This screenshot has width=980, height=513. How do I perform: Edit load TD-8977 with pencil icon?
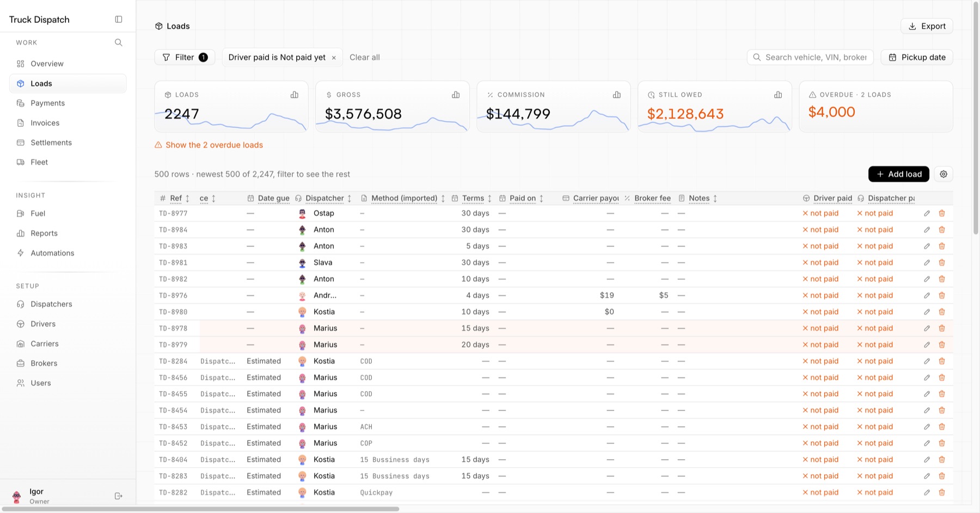click(x=927, y=213)
